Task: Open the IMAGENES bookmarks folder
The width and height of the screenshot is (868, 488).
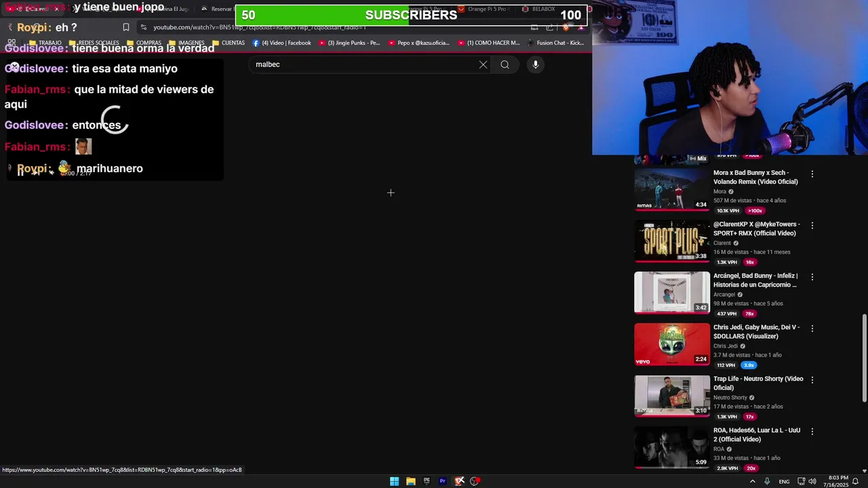Action: coord(186,43)
